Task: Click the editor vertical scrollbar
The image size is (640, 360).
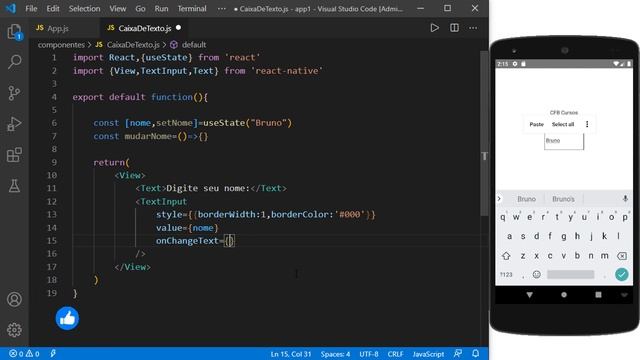Action: pos(484,133)
